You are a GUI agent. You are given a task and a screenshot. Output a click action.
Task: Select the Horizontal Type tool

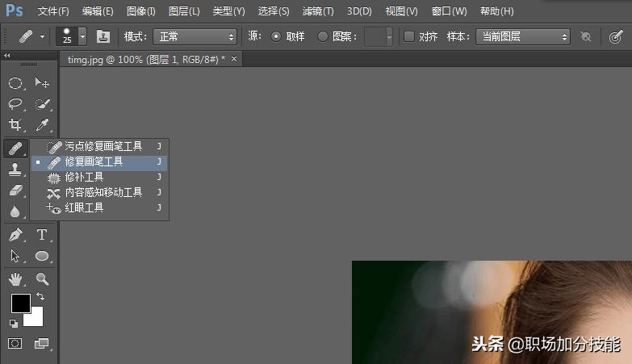click(x=42, y=235)
